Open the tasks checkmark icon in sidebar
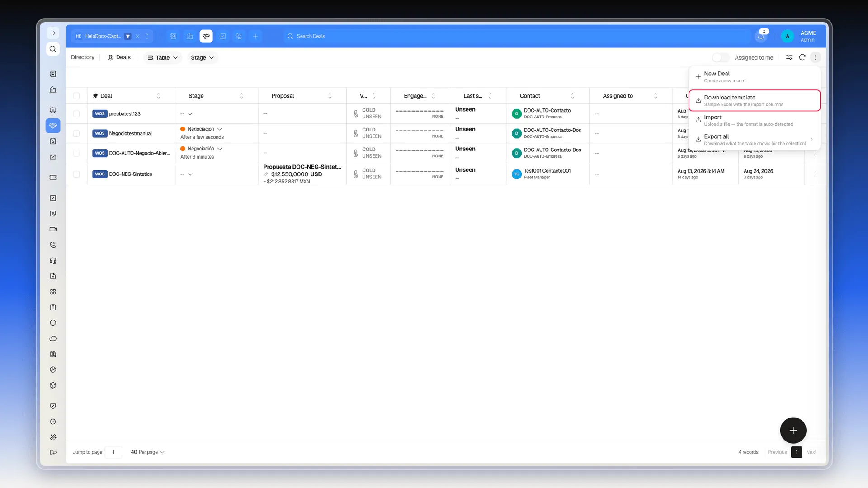 (x=53, y=198)
